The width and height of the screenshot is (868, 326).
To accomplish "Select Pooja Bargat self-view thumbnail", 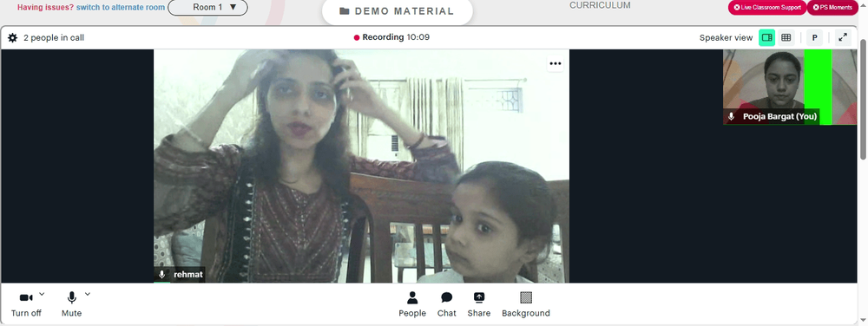I will tap(790, 87).
